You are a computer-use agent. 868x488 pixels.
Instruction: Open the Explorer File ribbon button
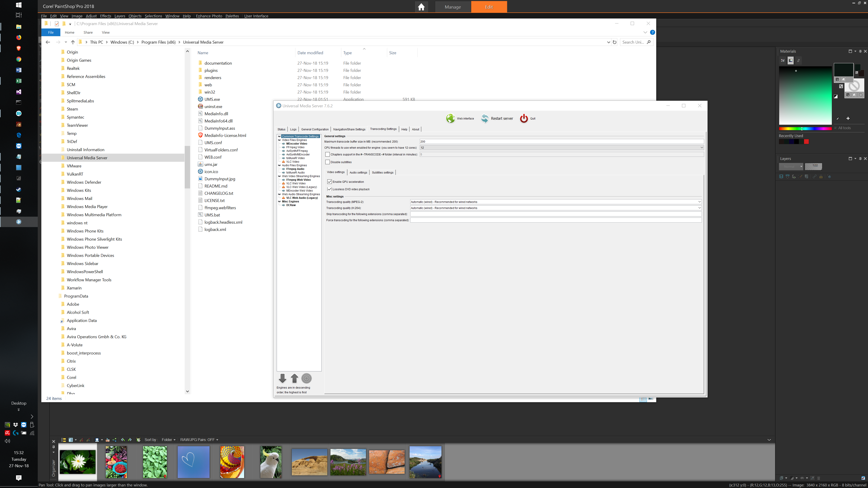coord(51,32)
